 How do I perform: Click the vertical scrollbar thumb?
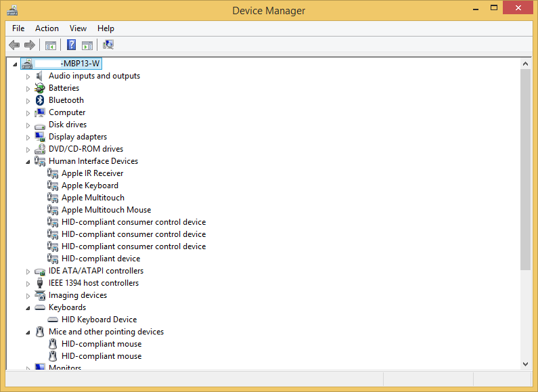pyautogui.click(x=525, y=169)
